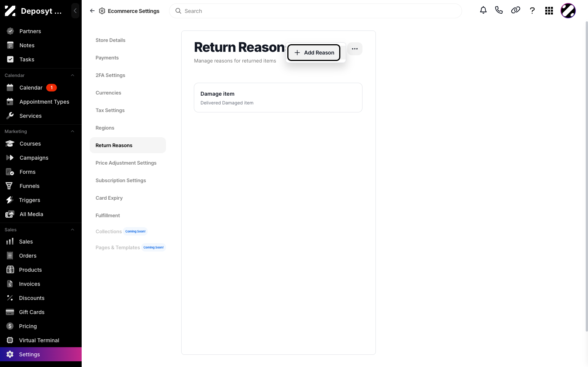Click the page vertical scrollbar
The image size is (588, 367).
[586, 176]
